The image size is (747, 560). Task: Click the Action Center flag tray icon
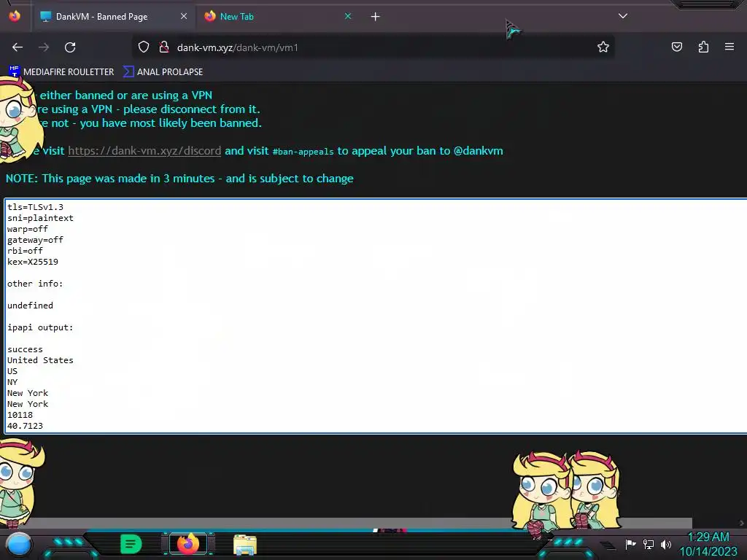pyautogui.click(x=630, y=544)
